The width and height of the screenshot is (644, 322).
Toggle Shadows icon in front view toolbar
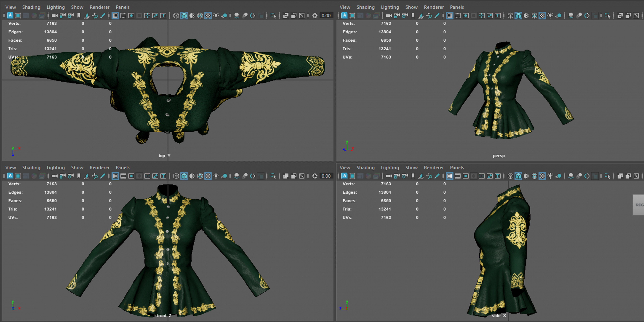coord(224,176)
